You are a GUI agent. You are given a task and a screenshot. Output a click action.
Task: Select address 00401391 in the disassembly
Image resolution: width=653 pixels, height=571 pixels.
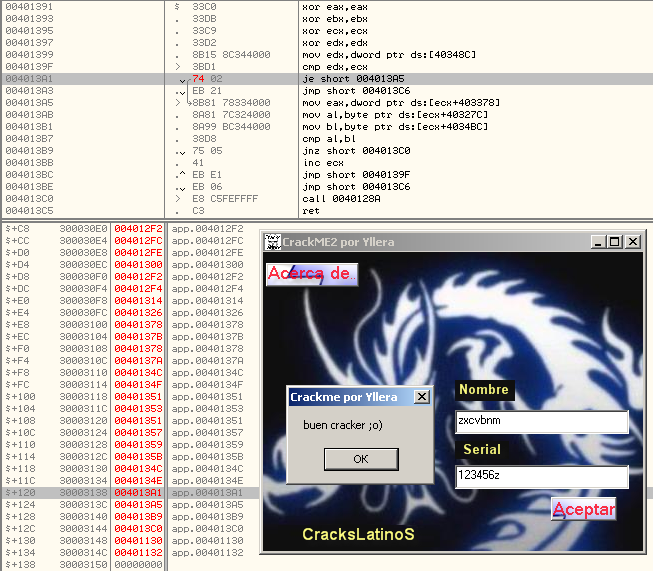pyautogui.click(x=28, y=6)
